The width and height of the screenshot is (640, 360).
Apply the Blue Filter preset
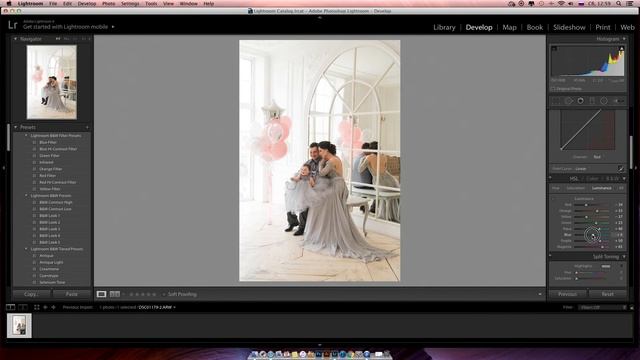(x=48, y=142)
